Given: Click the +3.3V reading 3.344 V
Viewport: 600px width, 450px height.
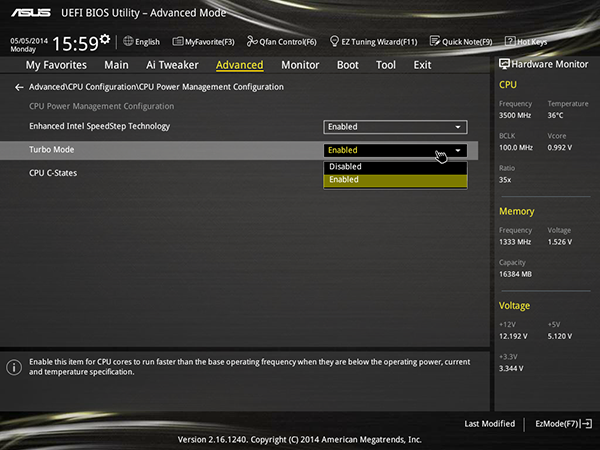Looking at the screenshot, I should 511,368.
